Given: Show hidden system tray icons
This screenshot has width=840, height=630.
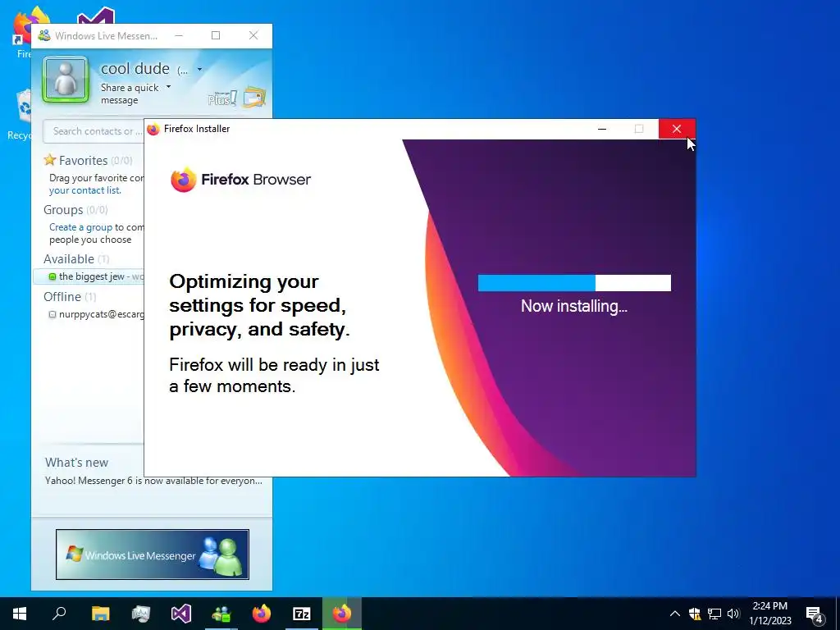Looking at the screenshot, I should click(675, 614).
